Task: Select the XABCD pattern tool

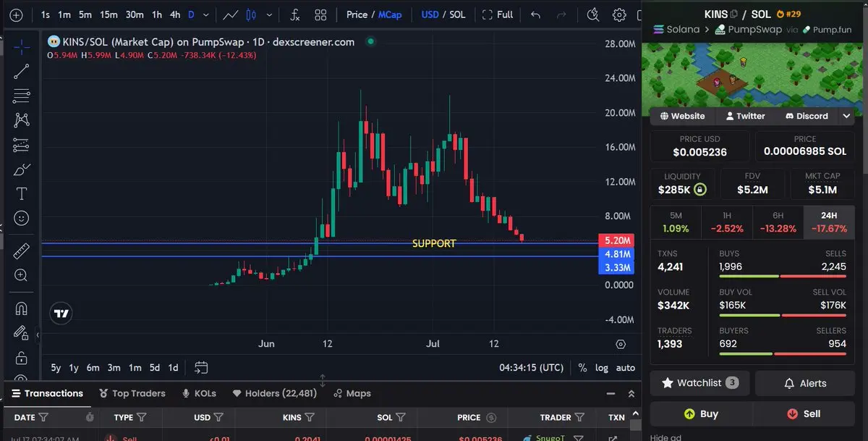Action: pyautogui.click(x=22, y=120)
